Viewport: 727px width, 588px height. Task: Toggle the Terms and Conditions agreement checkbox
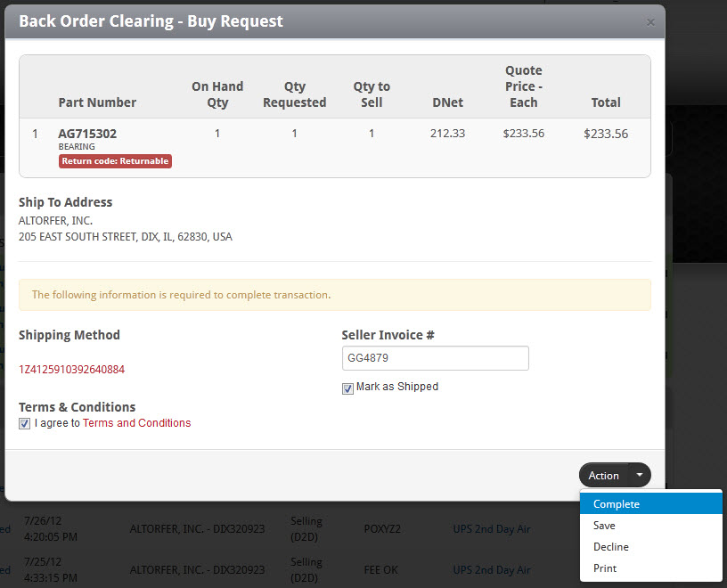click(x=24, y=423)
